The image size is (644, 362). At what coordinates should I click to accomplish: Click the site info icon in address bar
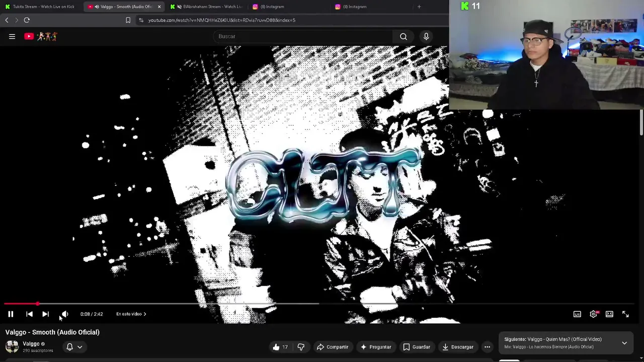(x=141, y=20)
